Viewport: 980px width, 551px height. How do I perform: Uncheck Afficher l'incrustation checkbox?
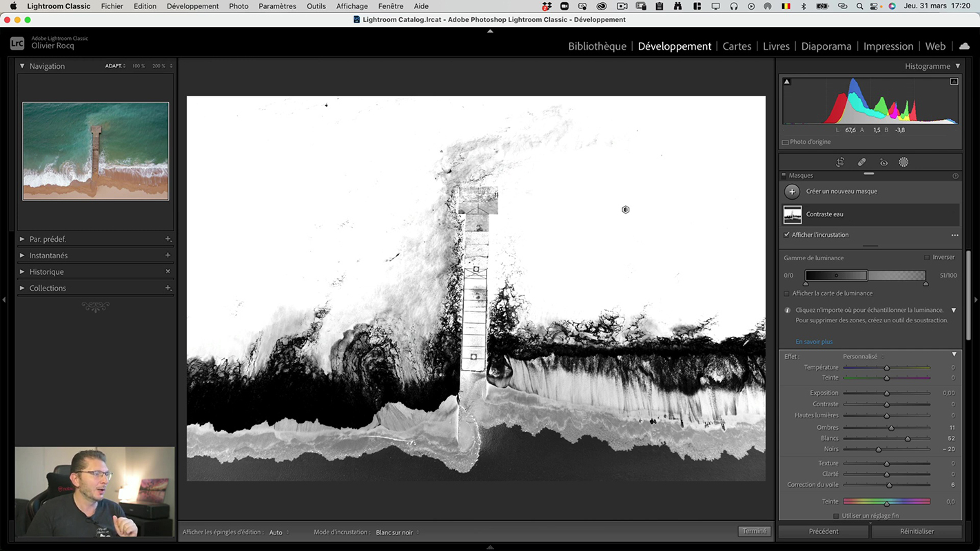tap(787, 235)
